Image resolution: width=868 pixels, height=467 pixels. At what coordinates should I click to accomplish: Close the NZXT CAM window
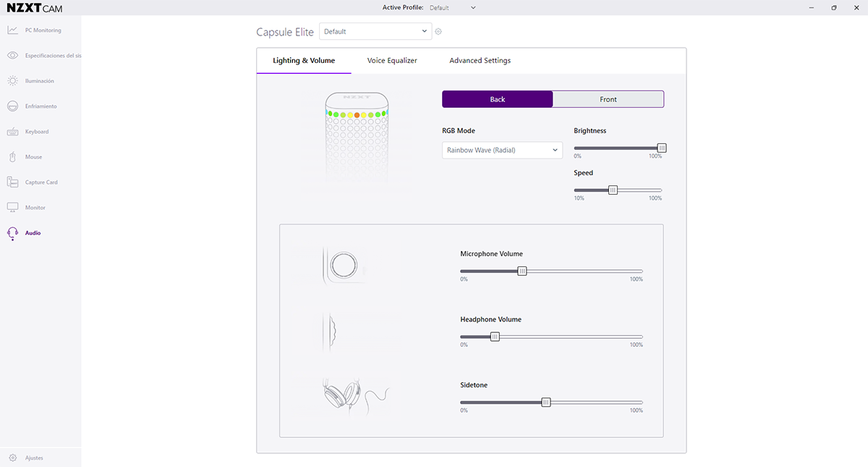(857, 8)
